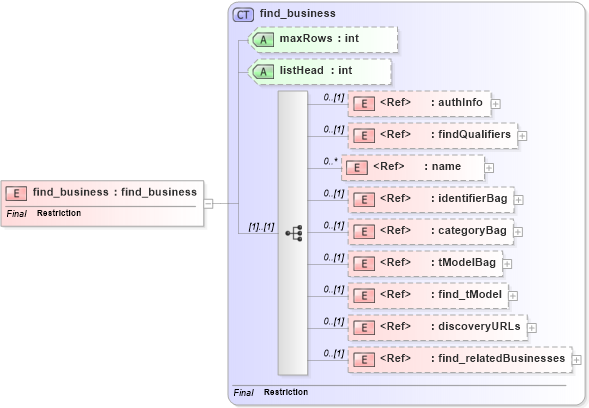The height and width of the screenshot is (408, 589).
Task: Select the maxRows : int attribute text
Action: [319, 38]
